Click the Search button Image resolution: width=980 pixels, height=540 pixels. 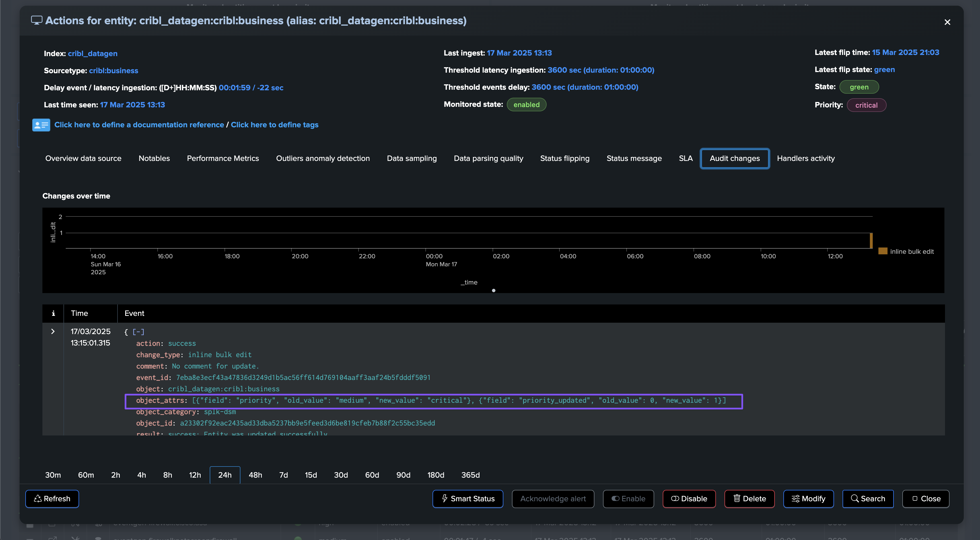click(x=868, y=499)
